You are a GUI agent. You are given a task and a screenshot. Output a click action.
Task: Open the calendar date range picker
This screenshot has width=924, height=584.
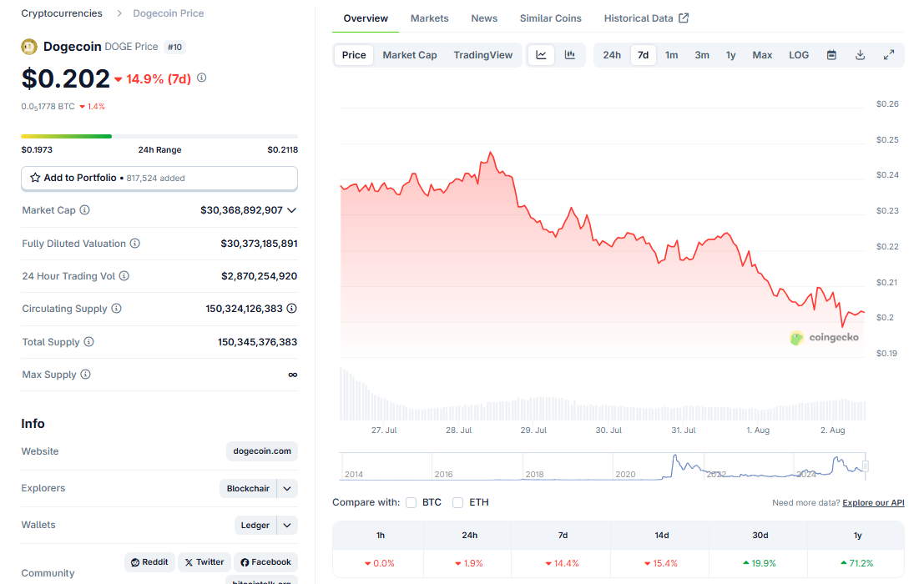[x=831, y=55]
